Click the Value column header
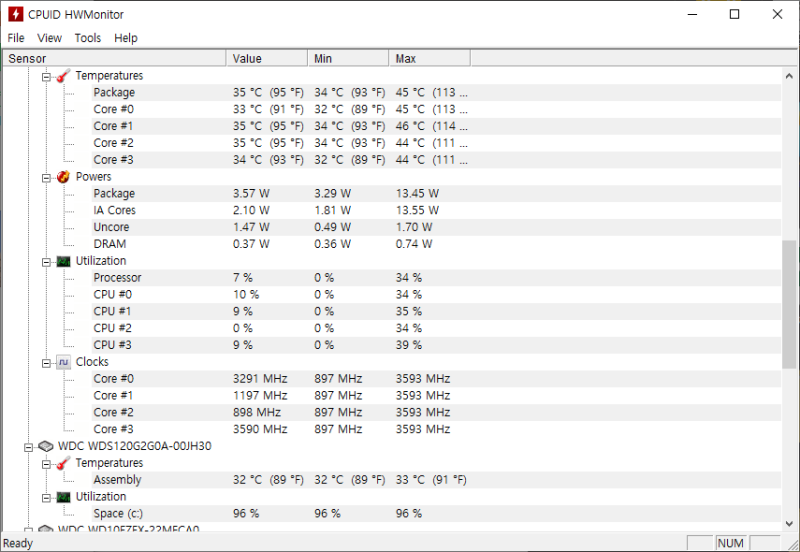This screenshot has height=552, width=800. click(267, 59)
